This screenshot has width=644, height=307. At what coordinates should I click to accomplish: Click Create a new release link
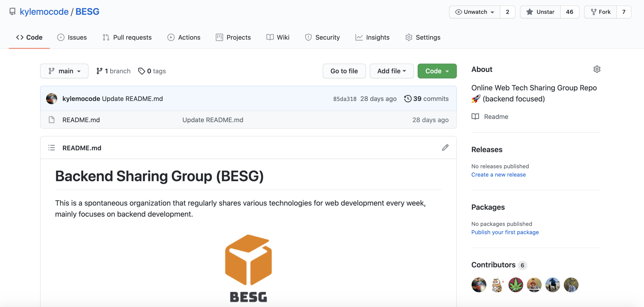point(498,175)
